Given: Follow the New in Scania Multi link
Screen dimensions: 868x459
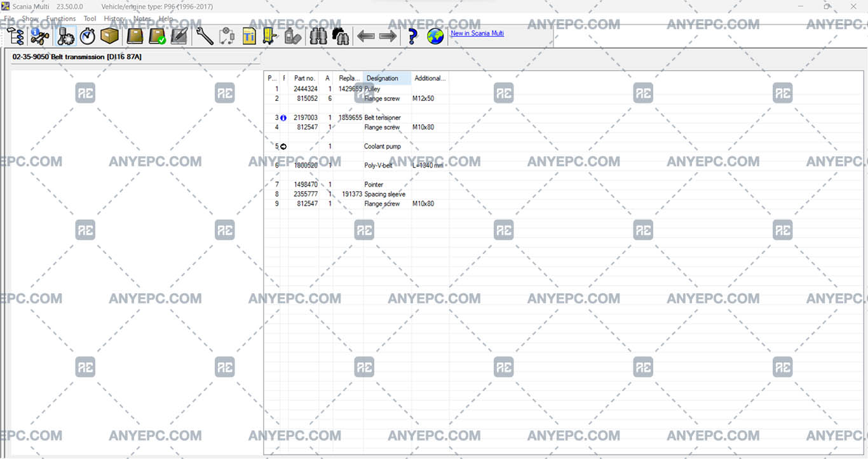Looking at the screenshot, I should pyautogui.click(x=477, y=33).
